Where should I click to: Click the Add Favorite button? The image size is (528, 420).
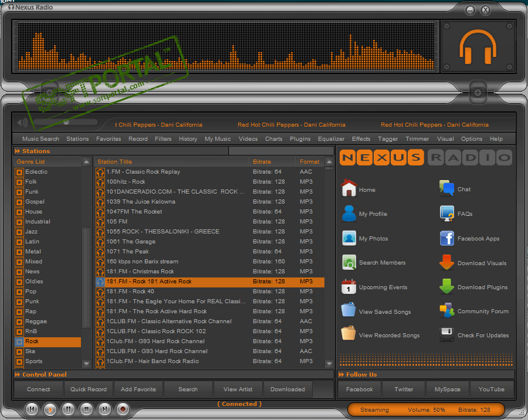(x=138, y=389)
